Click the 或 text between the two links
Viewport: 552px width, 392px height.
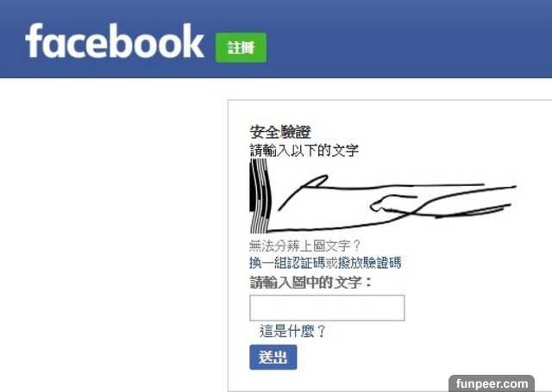331,263
